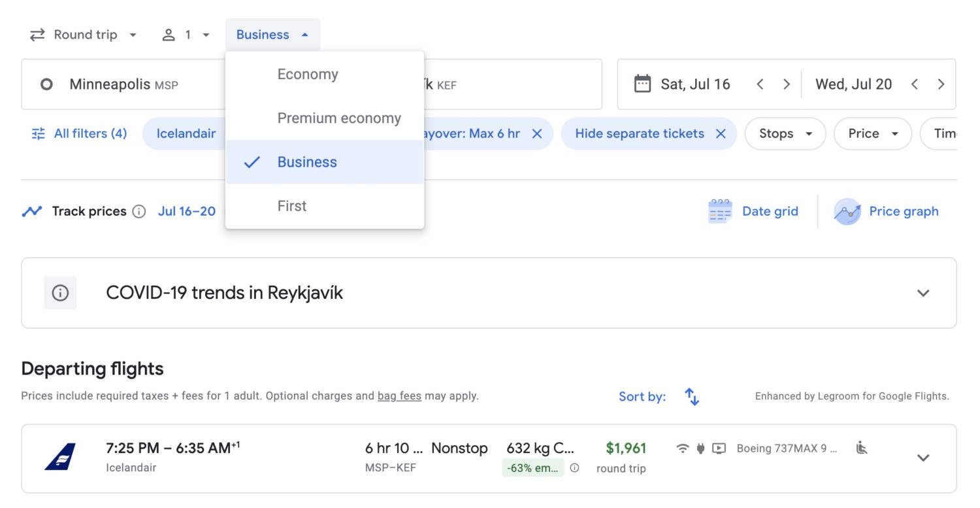Pick First class from the menu

[x=325, y=206]
